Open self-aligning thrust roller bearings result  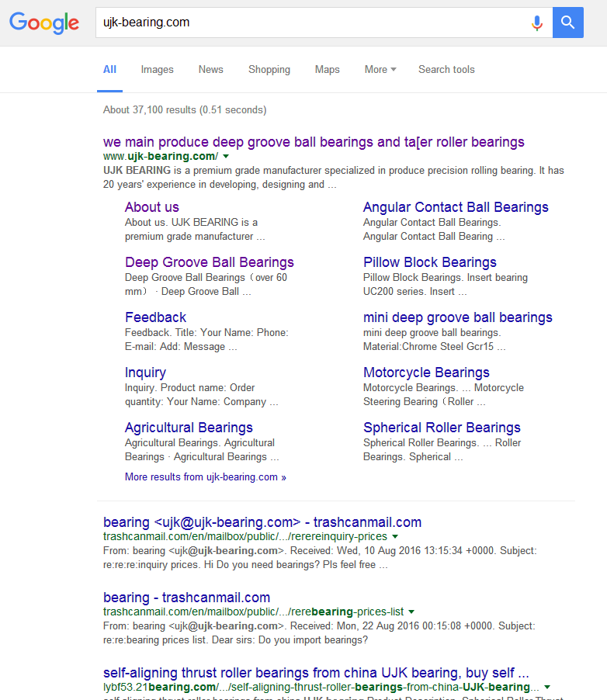pyautogui.click(x=316, y=673)
